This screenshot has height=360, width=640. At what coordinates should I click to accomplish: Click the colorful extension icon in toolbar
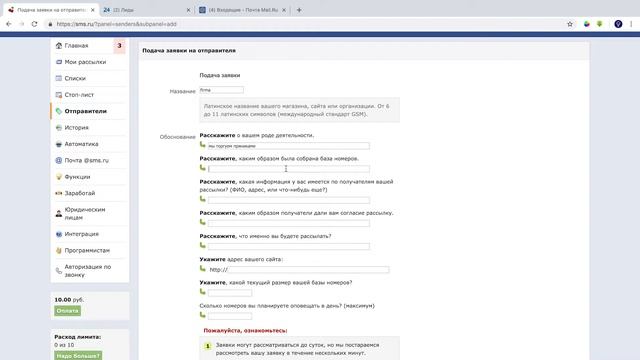click(587, 24)
